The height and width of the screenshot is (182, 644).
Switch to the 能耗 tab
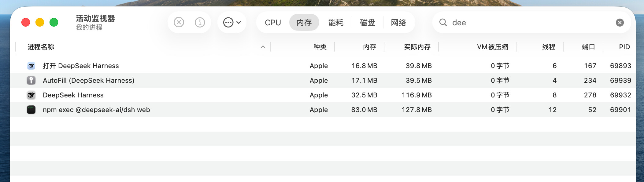336,23
